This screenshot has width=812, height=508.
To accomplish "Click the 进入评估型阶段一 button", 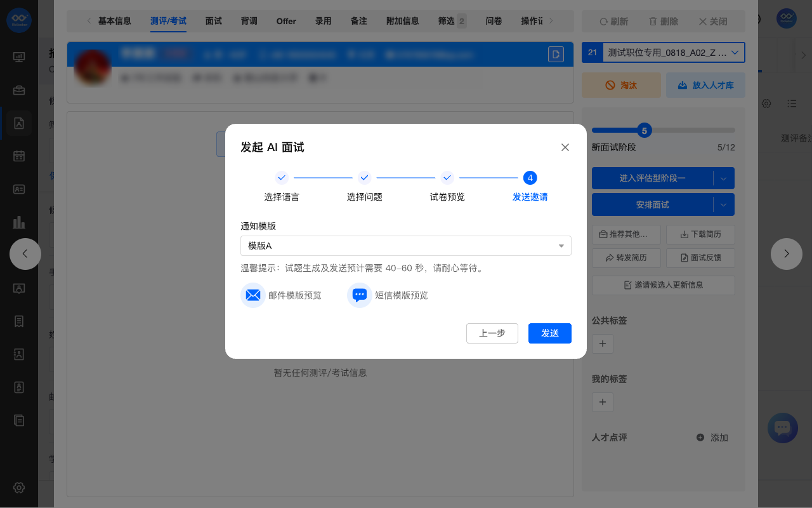I will pos(652,178).
